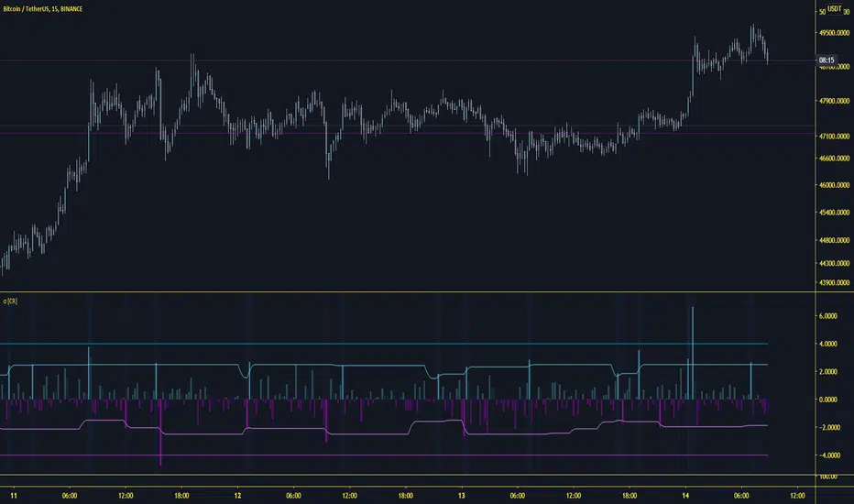Image resolution: width=854 pixels, height=504 pixels.
Task: Open the USDT currency selector
Action: [835, 9]
